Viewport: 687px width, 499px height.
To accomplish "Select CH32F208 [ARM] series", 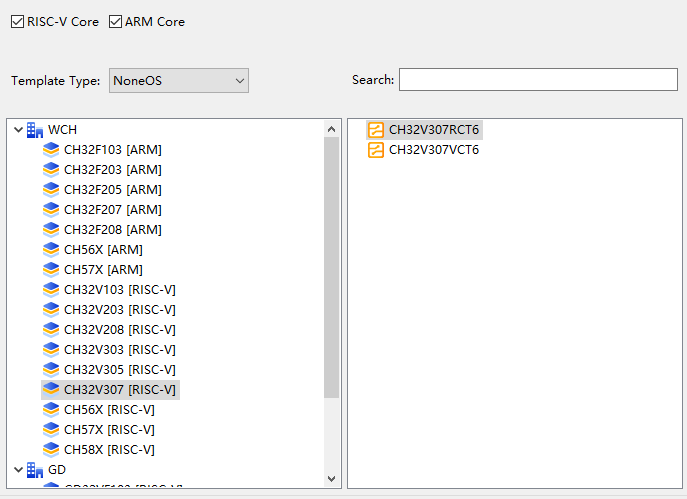I will [x=113, y=230].
